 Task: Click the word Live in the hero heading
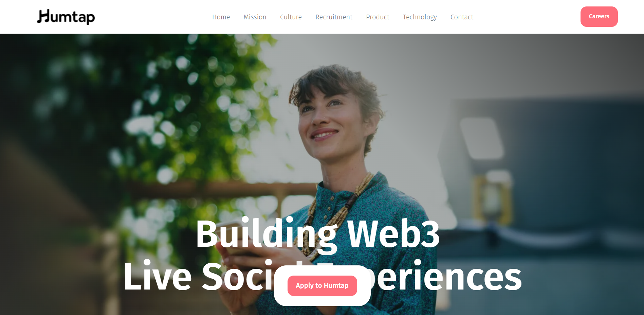coord(158,276)
